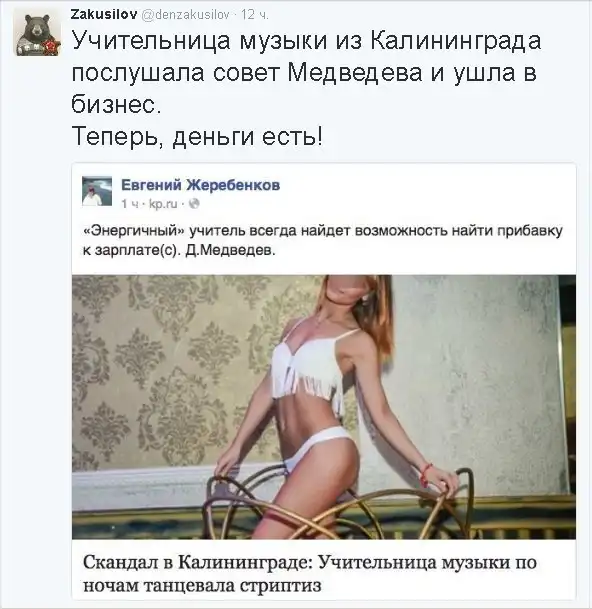Click the Энергичный учитель quote text
Screen dimensions: 592x609
[323, 240]
